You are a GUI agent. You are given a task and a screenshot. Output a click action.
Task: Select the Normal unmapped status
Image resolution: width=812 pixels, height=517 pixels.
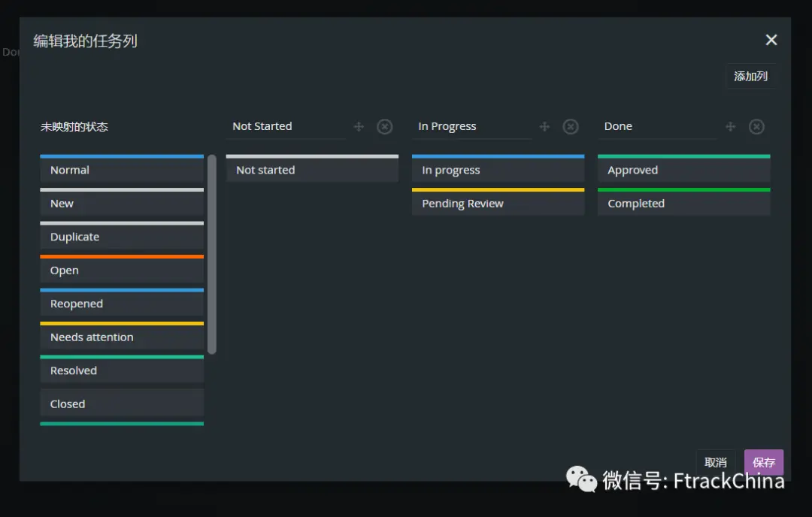[x=122, y=171]
